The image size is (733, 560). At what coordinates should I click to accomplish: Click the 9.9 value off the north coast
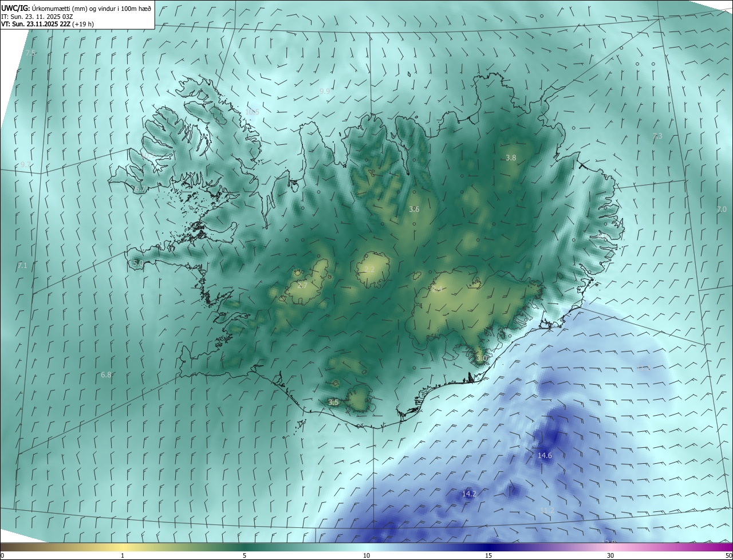pyautogui.click(x=325, y=91)
